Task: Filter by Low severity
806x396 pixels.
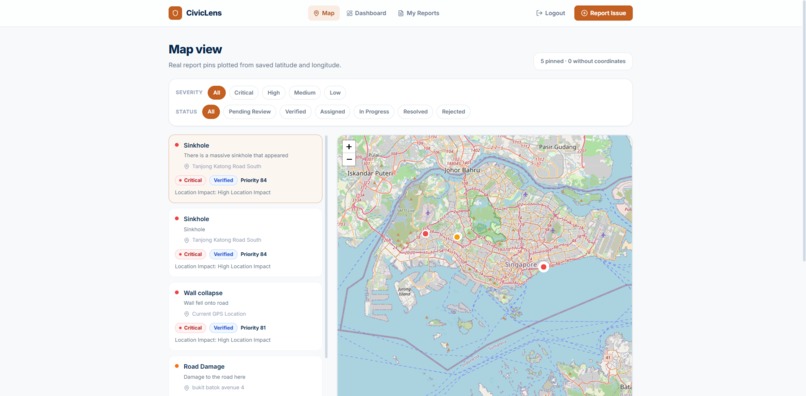Action: click(x=335, y=93)
